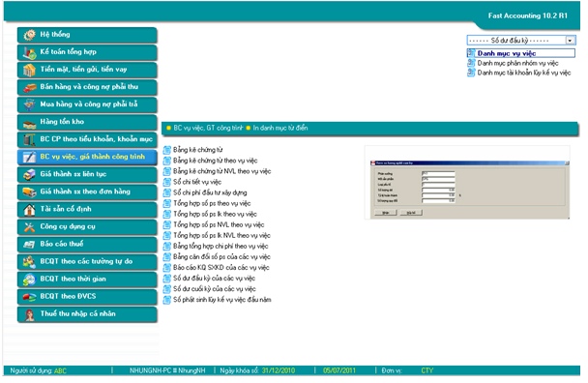Click the truck icon for Bán hàng

pyautogui.click(x=29, y=87)
